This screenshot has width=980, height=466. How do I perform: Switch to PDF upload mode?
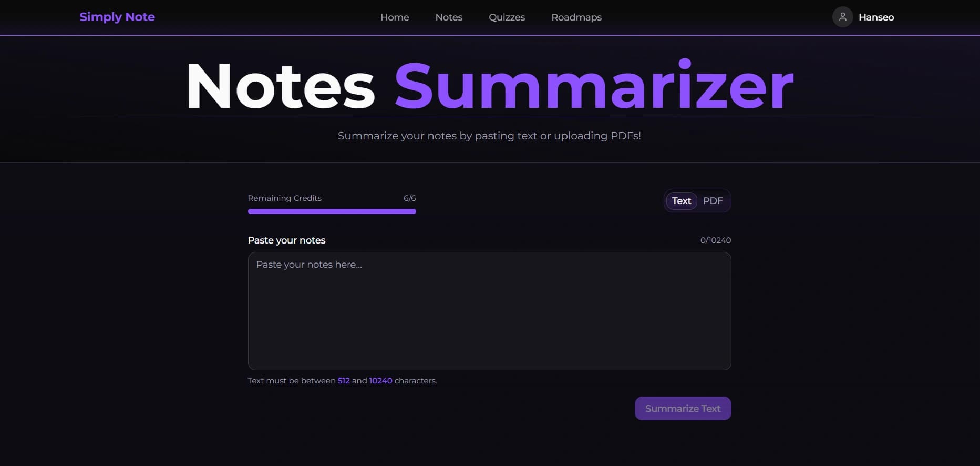pos(713,201)
